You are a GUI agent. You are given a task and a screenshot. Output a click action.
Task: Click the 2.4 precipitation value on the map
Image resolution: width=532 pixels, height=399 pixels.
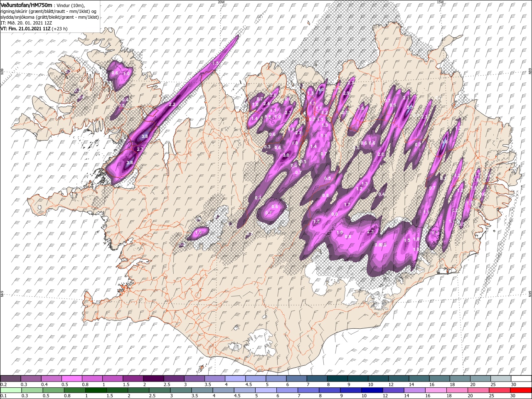pos(266,103)
